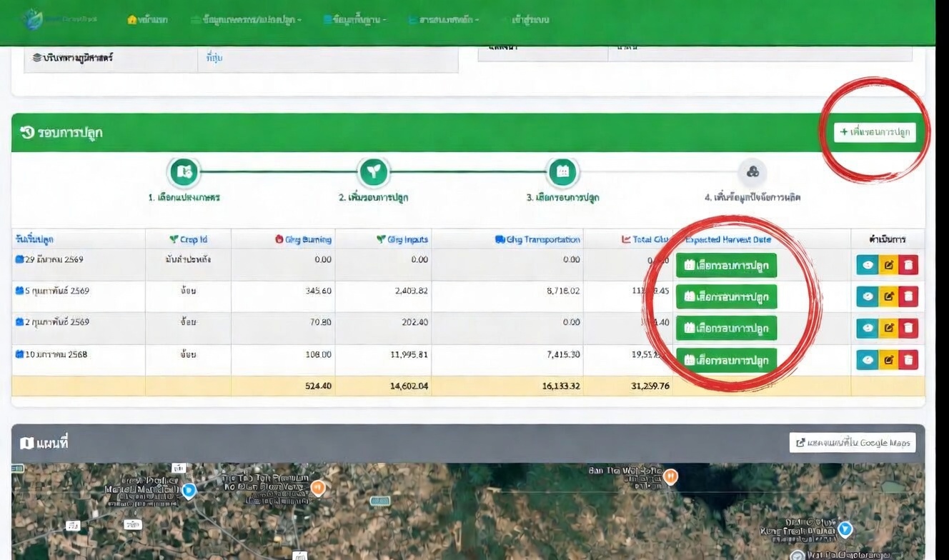View the 5 กุมภาพันธ์ 2569 planting record
The image size is (949, 560).
868,296
